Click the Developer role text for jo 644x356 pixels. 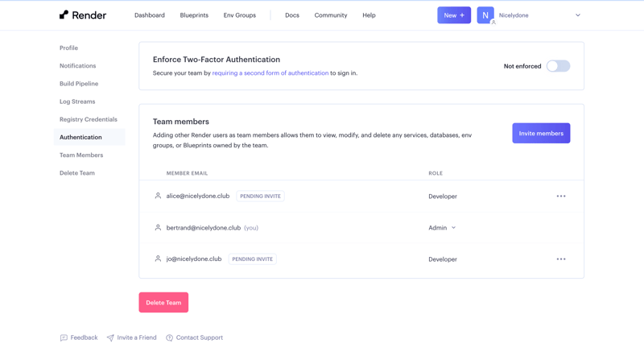point(443,259)
